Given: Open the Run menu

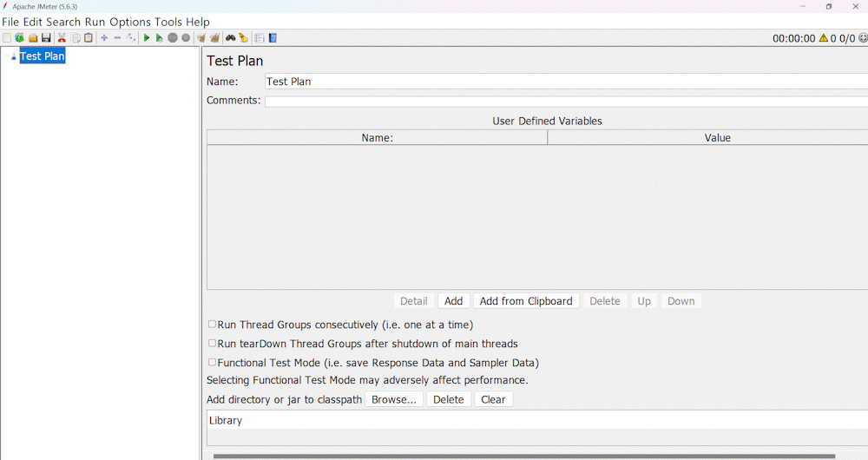Looking at the screenshot, I should [95, 23].
